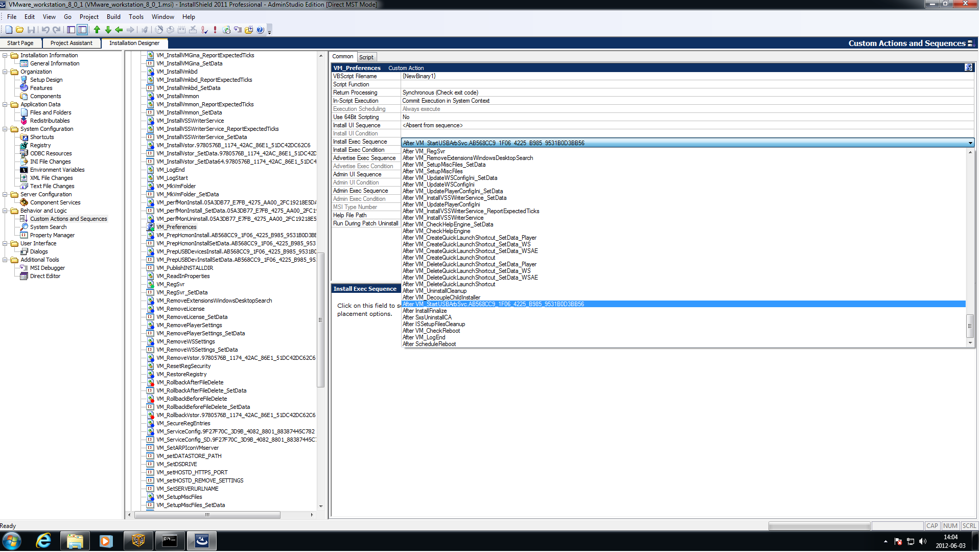The height and width of the screenshot is (552, 980).
Task: Undo the last change
Action: pyautogui.click(x=46, y=29)
